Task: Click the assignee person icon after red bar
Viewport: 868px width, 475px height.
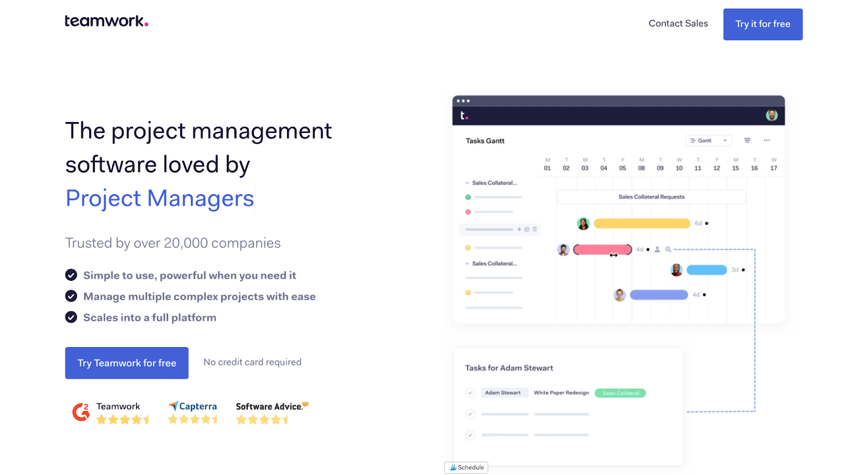Action: 658,249
